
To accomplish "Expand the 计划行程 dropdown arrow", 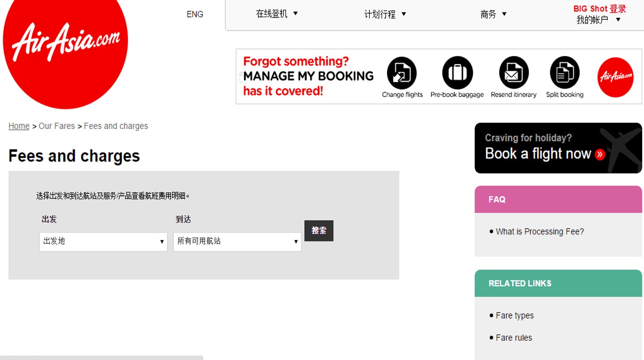I will click(404, 14).
